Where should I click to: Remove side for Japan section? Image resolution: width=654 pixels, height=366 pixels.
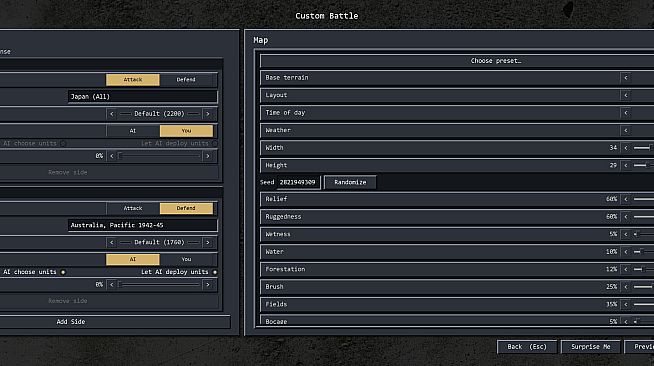click(68, 172)
